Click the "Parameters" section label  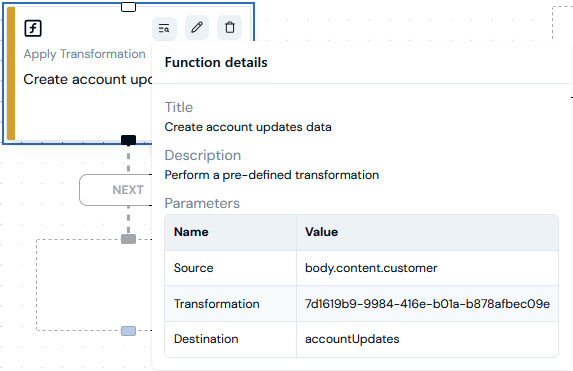click(x=202, y=203)
